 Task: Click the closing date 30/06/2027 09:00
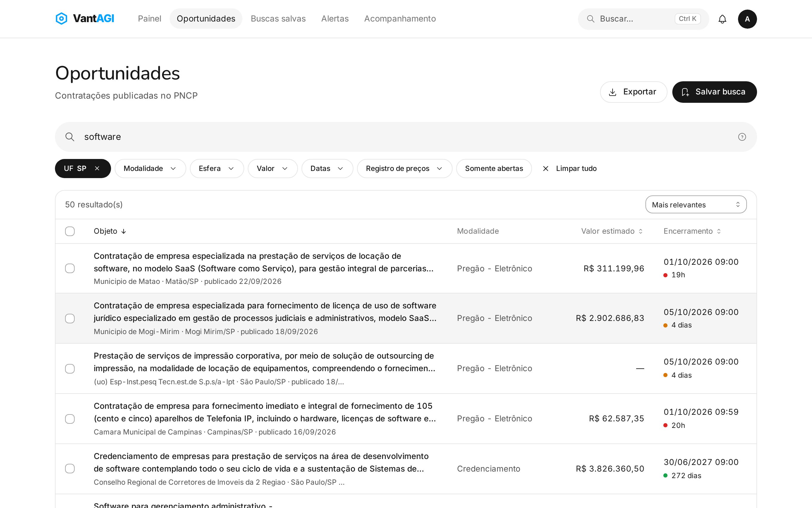(x=701, y=462)
